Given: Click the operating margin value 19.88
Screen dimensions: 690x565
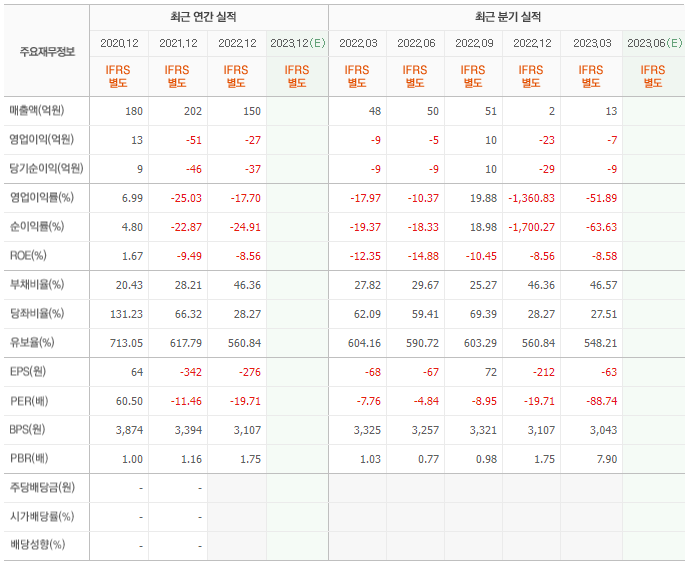Looking at the screenshot, I should pyautogui.click(x=483, y=198).
